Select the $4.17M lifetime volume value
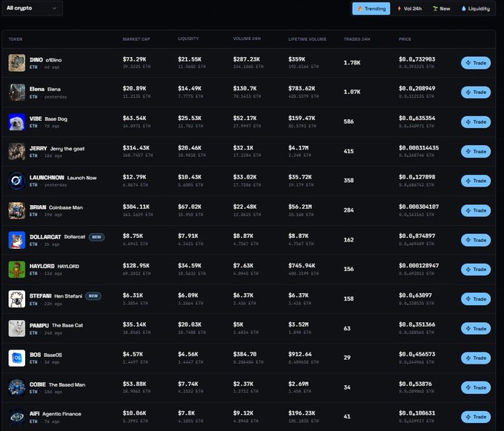Image resolution: width=504 pixels, height=431 pixels. pos(298,147)
